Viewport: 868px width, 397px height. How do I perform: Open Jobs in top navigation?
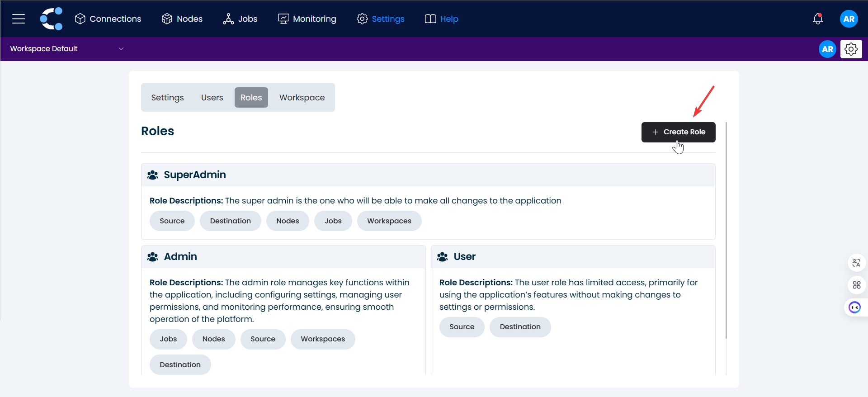[240, 19]
